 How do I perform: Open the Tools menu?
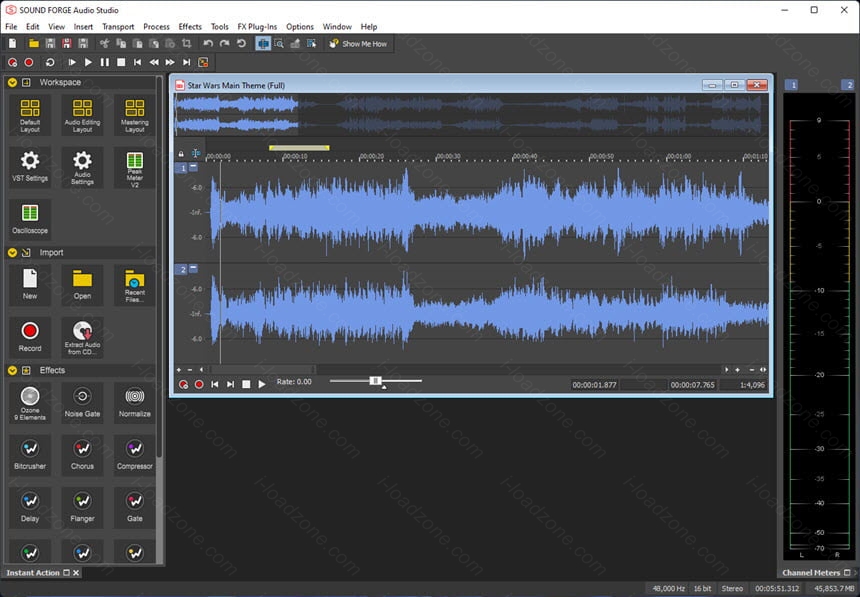[219, 26]
